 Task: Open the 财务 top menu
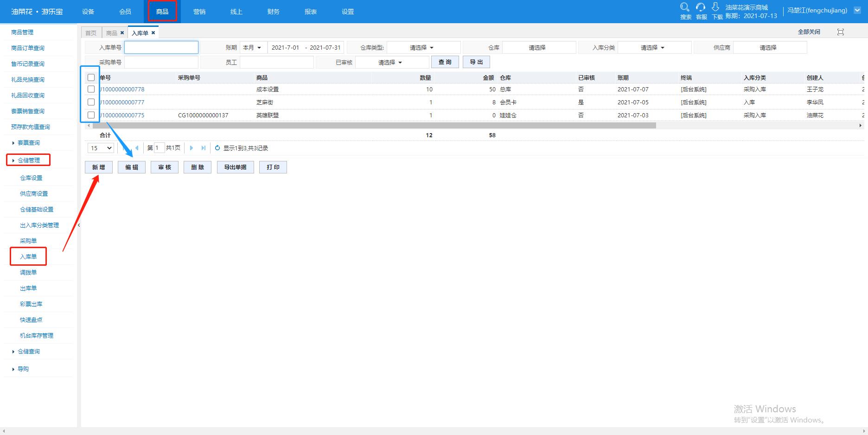click(274, 12)
